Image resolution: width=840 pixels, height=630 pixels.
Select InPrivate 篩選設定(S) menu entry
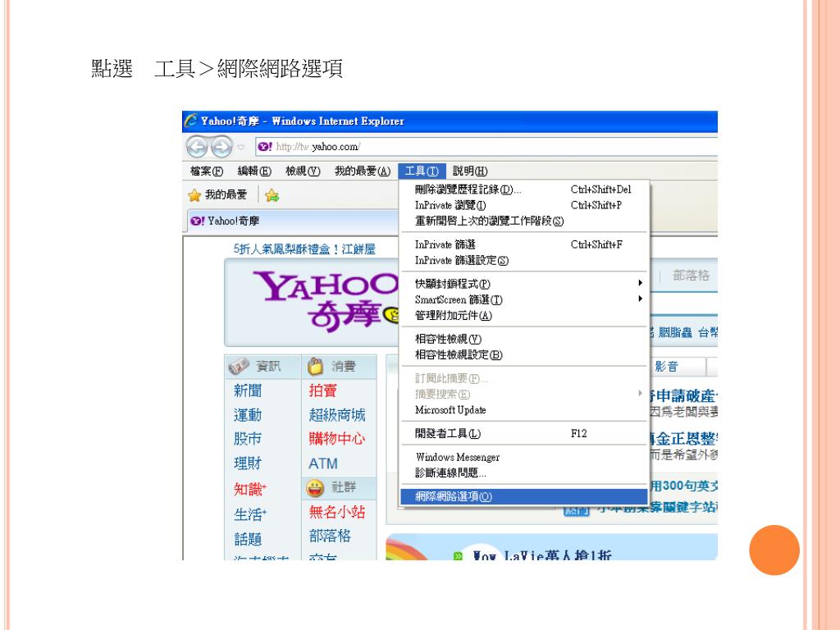(524, 260)
